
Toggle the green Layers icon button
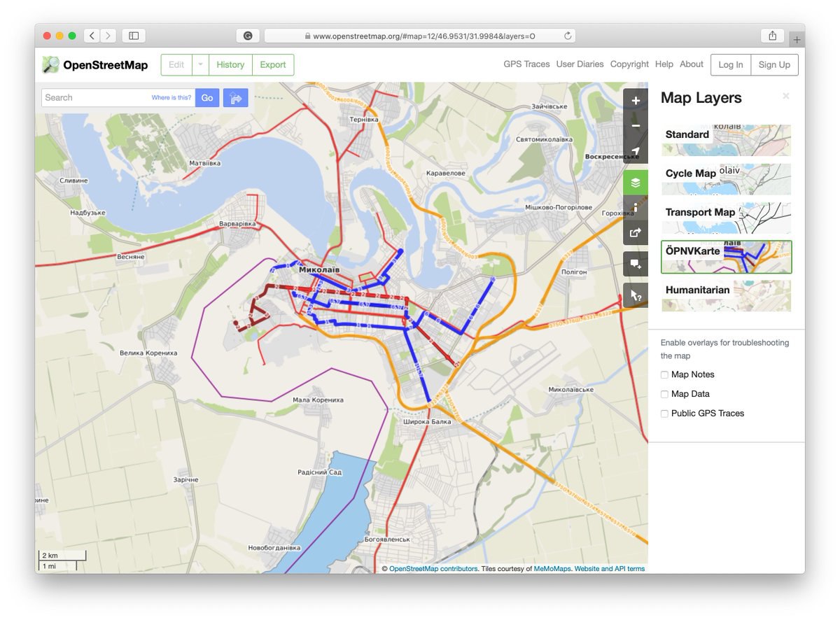coord(636,183)
